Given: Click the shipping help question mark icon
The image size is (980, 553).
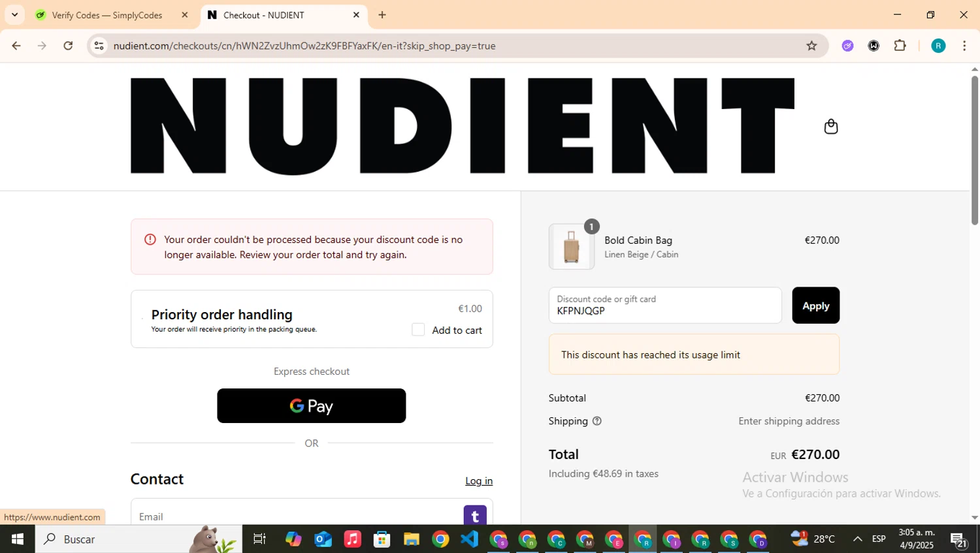Looking at the screenshot, I should coord(596,421).
